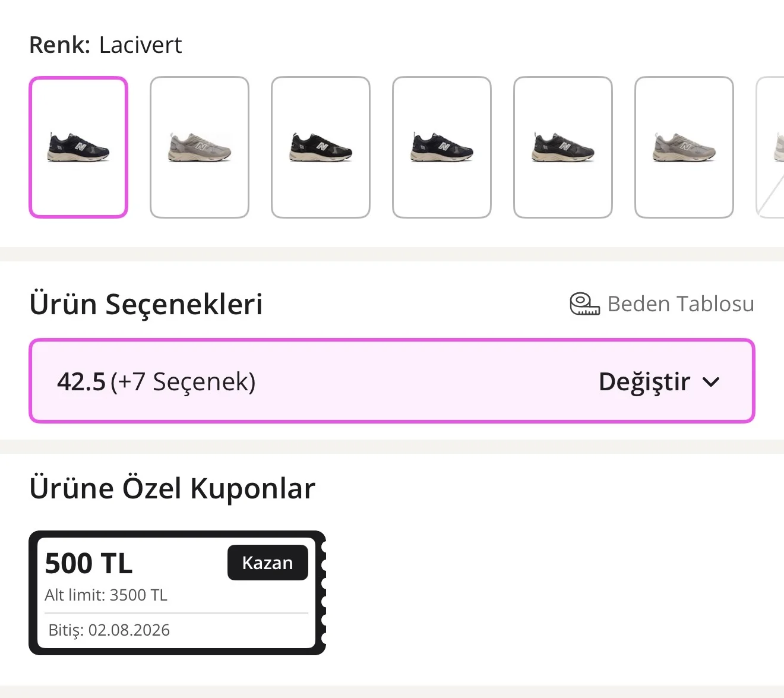Open the 500 TL coupon card
Image resolution: width=784 pixels, height=698 pixels.
[177, 593]
